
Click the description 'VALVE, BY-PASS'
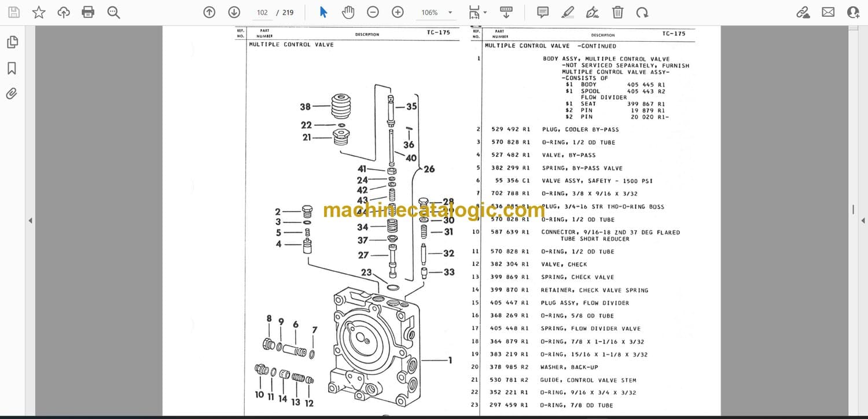(x=568, y=155)
